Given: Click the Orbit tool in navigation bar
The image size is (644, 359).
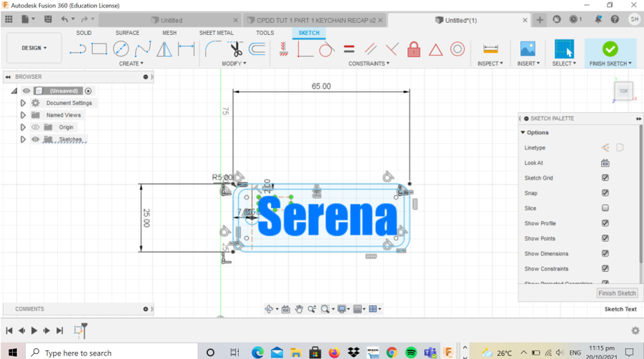Looking at the screenshot, I should 269,309.
